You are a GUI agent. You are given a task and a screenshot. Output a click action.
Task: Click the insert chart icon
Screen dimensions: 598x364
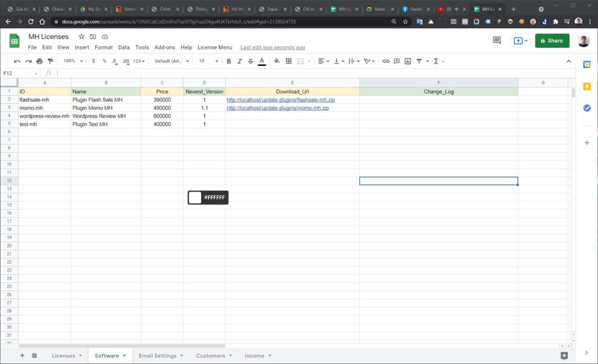[408, 61]
